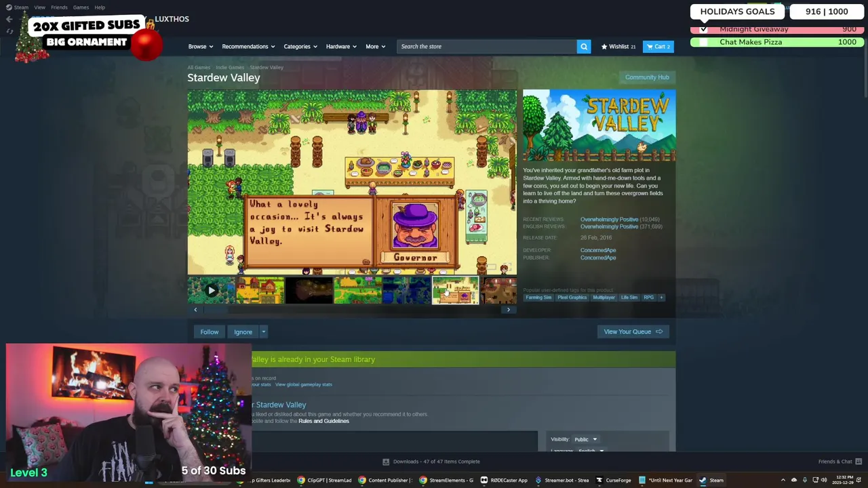Select the Multiplayer tag
Image resolution: width=868 pixels, height=488 pixels.
coord(604,298)
